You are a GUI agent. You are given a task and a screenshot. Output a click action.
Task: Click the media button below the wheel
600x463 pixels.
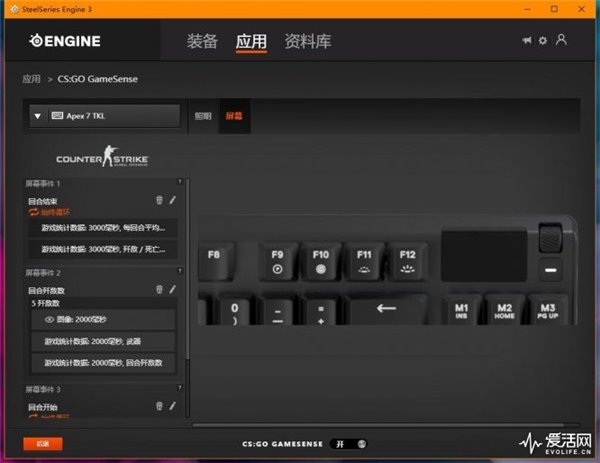pos(551,270)
